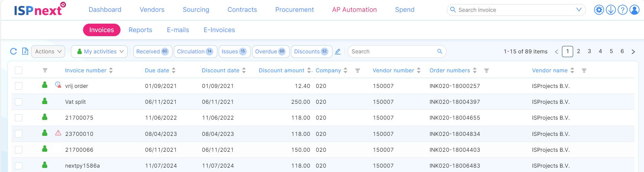Switch to the E-mails tab
Viewport: 644px width, 172px height.
[178, 30]
